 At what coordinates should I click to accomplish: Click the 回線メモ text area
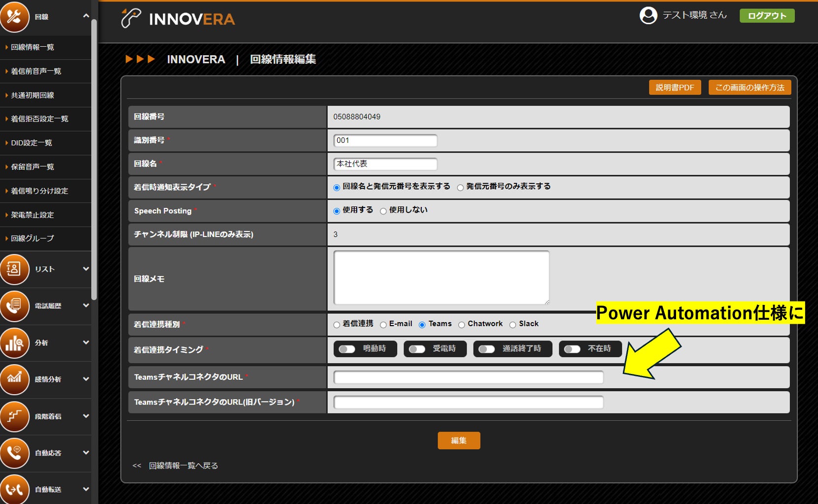442,278
